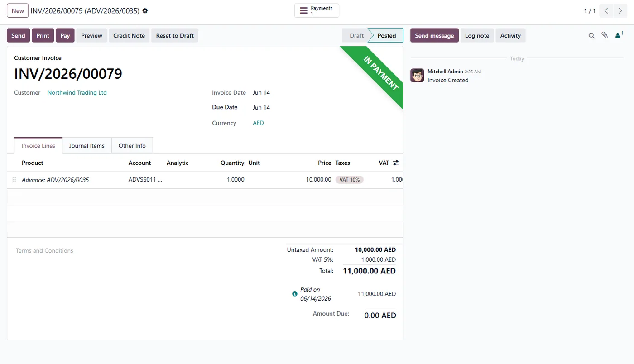Select account cell 'ADVSS011 ...'
The width and height of the screenshot is (634, 364).
tap(145, 180)
